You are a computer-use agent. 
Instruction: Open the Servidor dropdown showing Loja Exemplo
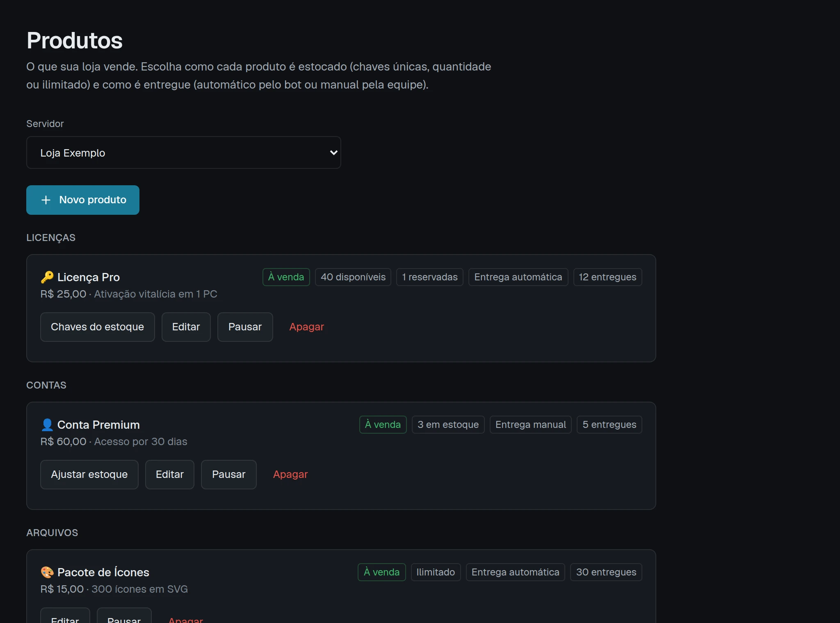[183, 152]
